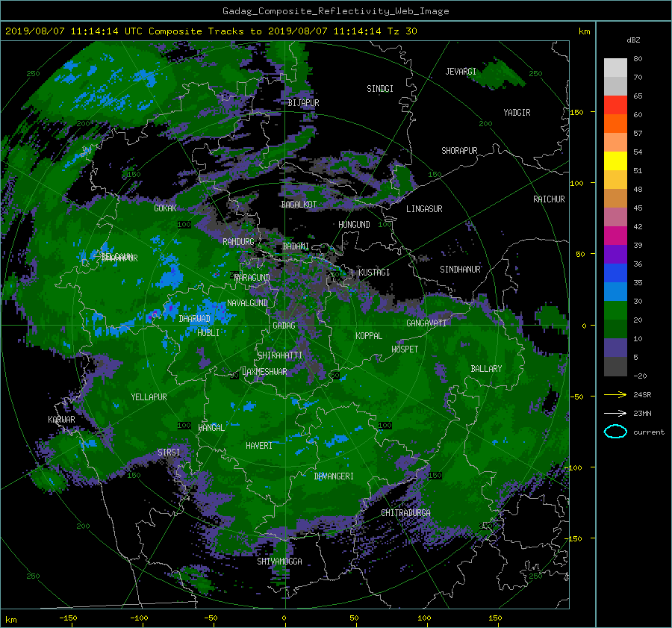Click the BALLARY city label
672x628 pixels.
(x=486, y=369)
